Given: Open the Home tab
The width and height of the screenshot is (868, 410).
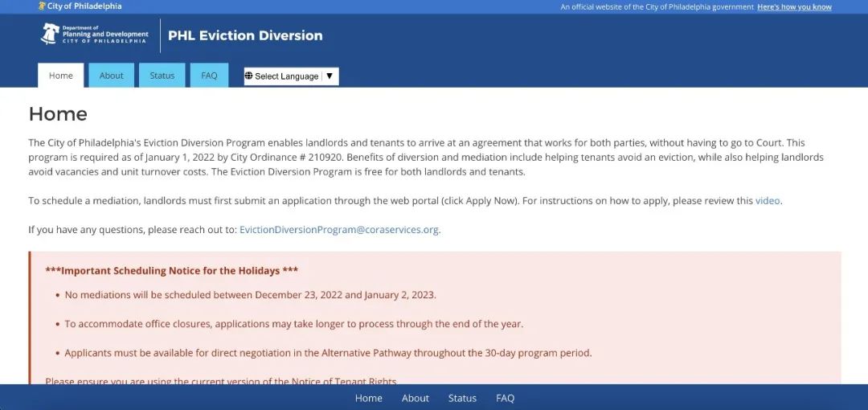Looking at the screenshot, I should pos(61,76).
